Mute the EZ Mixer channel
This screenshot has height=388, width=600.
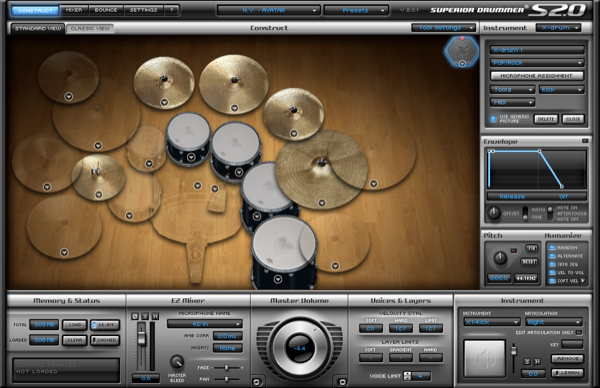coord(155,316)
